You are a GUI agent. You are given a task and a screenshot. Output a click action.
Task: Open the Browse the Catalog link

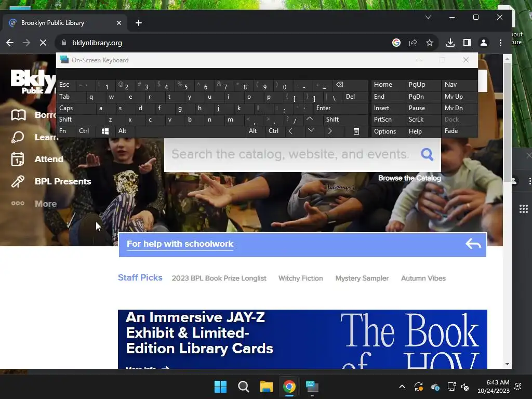click(409, 178)
